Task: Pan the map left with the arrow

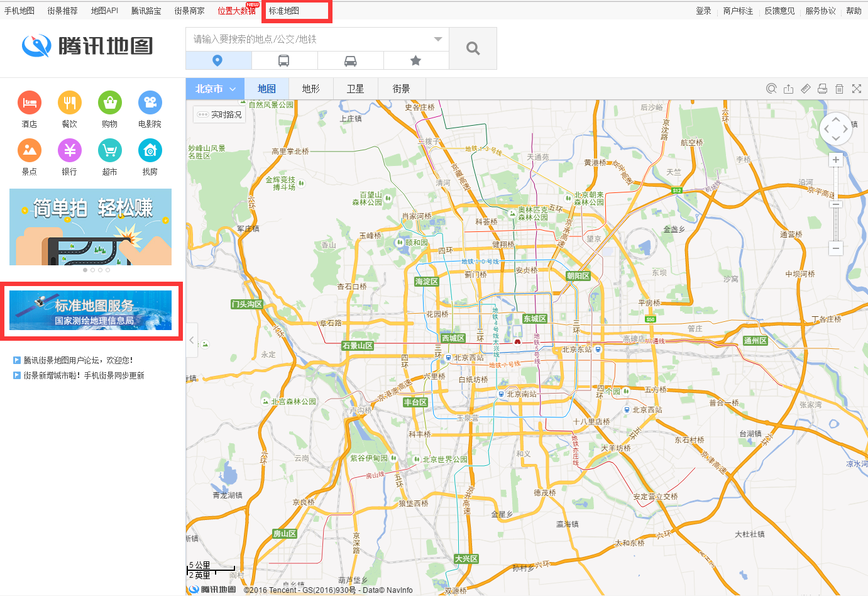Action: (826, 130)
